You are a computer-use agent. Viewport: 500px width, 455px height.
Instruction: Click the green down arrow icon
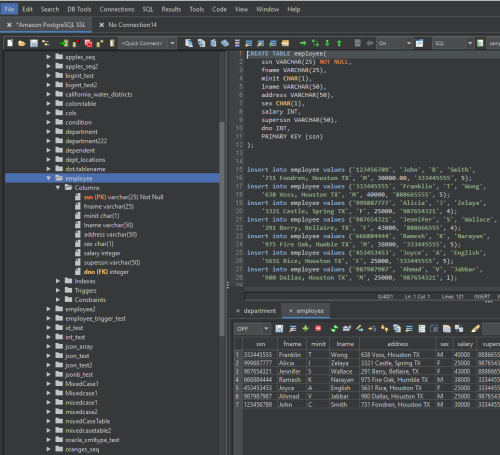327,43
